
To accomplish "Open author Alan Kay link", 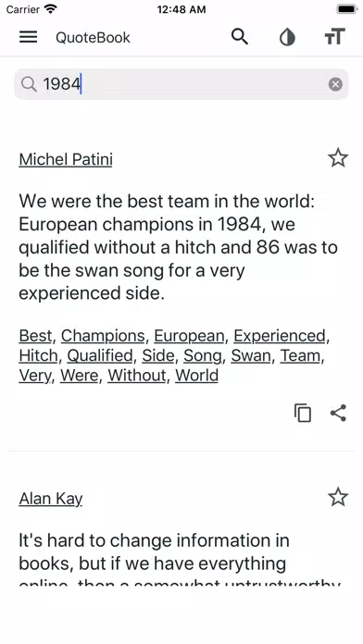I will pyautogui.click(x=51, y=499).
